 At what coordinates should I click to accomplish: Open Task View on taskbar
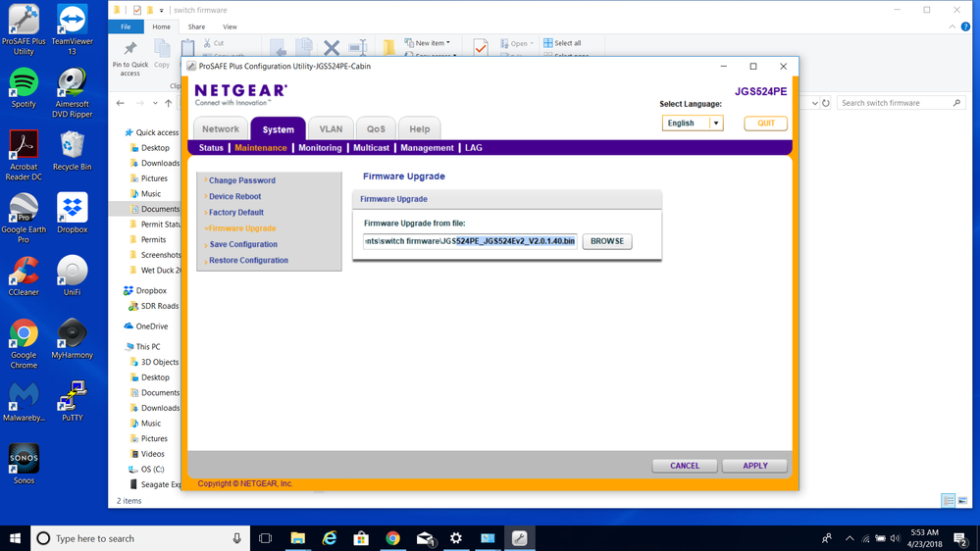266,538
